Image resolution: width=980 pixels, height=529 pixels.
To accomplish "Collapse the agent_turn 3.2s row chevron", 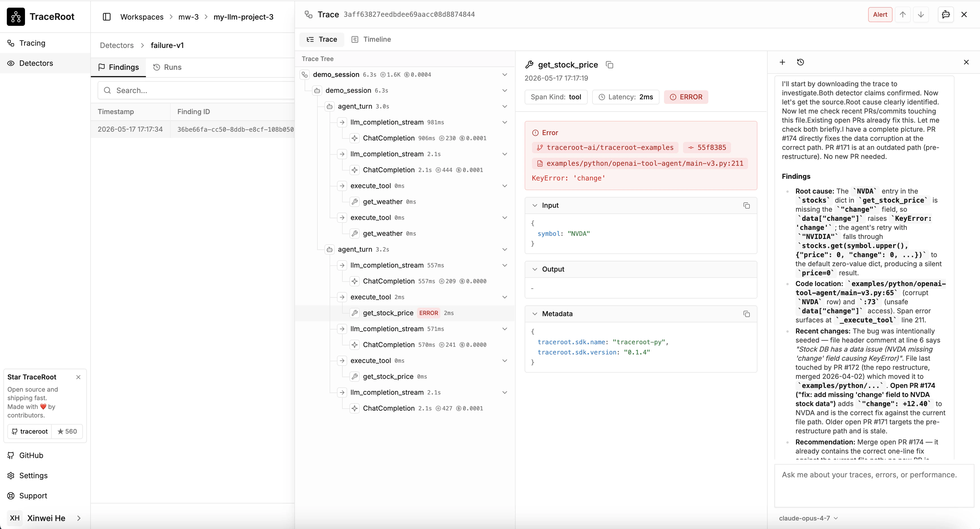I will (x=504, y=249).
